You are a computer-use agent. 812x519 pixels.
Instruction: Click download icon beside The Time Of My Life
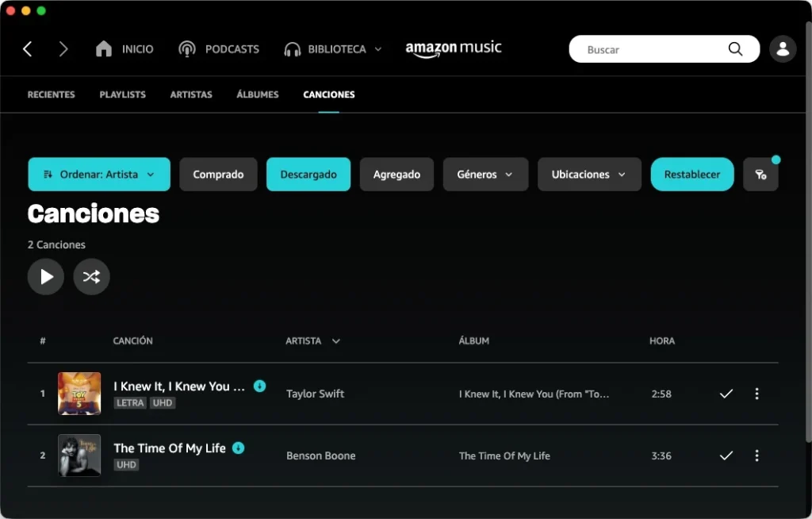pos(238,448)
